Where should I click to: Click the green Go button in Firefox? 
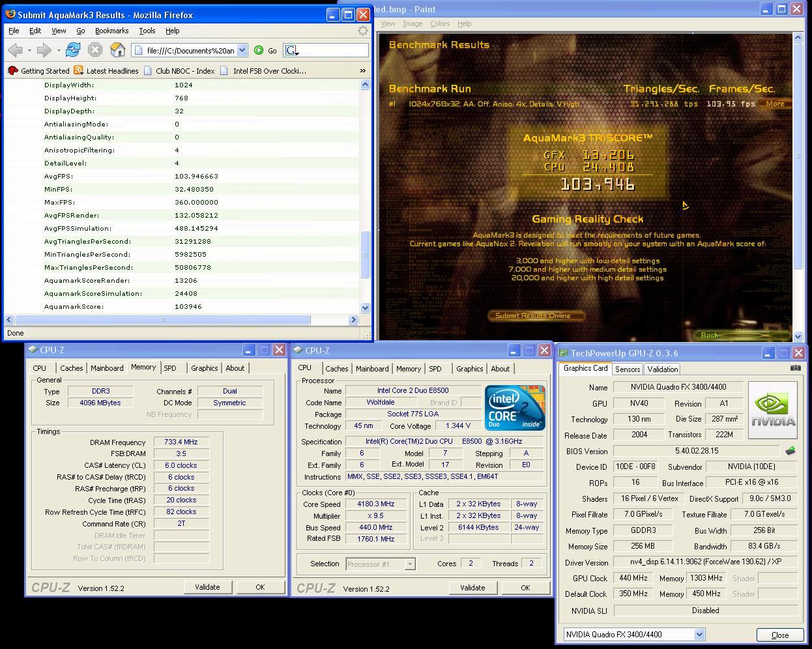pyautogui.click(x=266, y=50)
